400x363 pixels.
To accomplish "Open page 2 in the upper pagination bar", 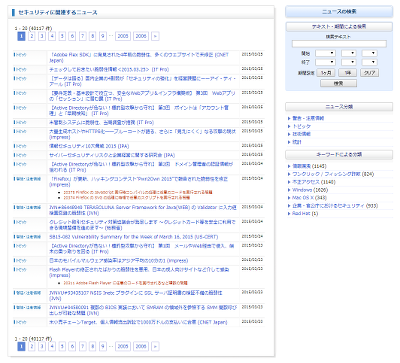I will (32, 36).
